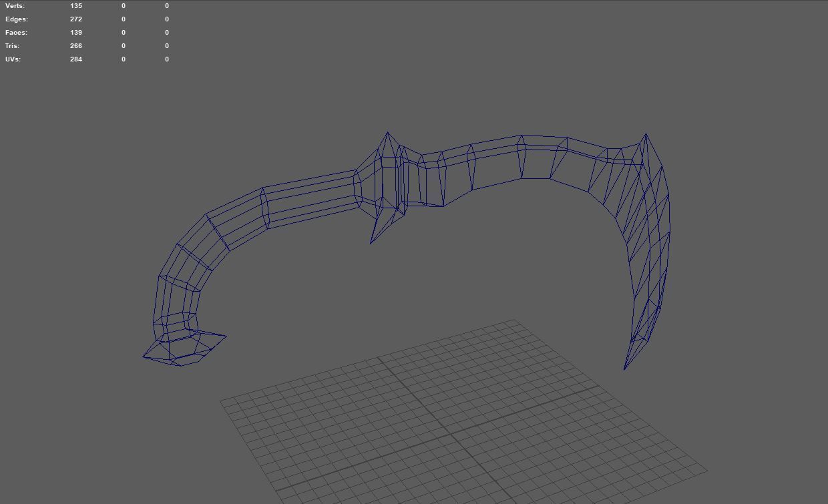Screen dimensions: 828x504
Task: Click the face count value 139
Action: point(76,32)
